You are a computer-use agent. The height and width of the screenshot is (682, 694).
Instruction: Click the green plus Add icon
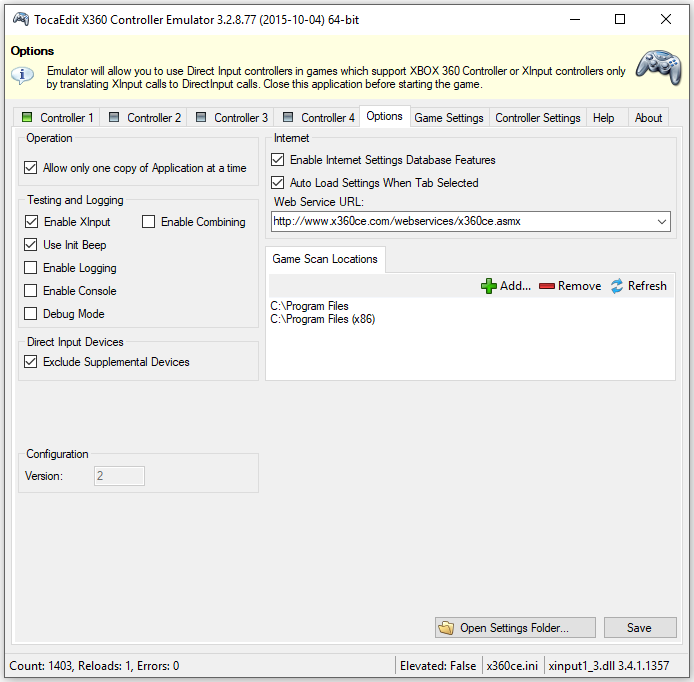point(489,286)
